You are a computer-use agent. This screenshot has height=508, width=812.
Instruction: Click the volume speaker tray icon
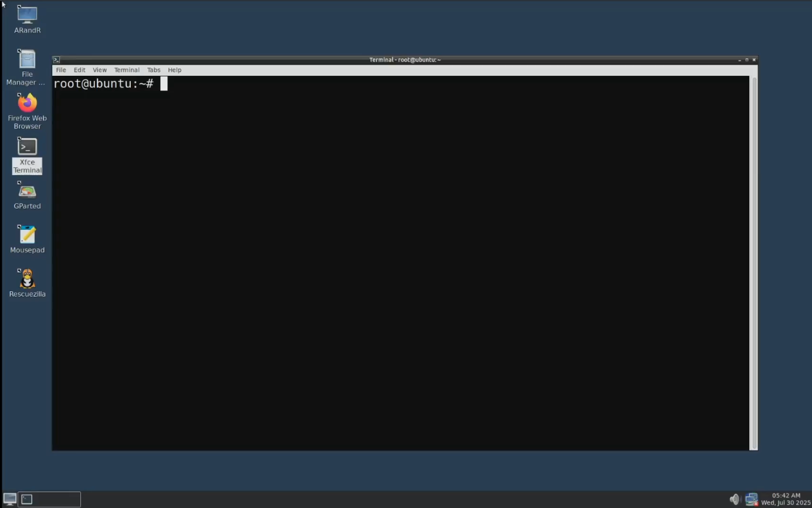point(735,499)
